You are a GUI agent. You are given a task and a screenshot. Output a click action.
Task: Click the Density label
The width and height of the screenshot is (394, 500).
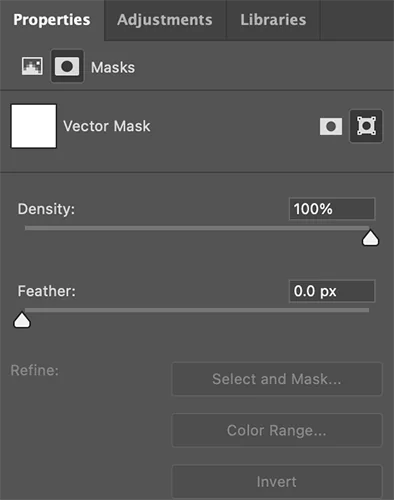[46, 209]
